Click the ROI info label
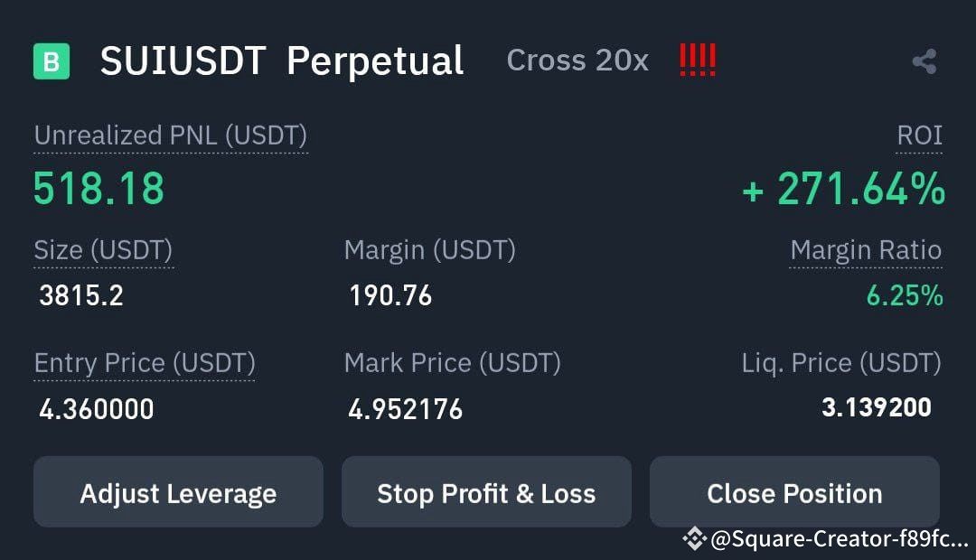 (x=918, y=135)
